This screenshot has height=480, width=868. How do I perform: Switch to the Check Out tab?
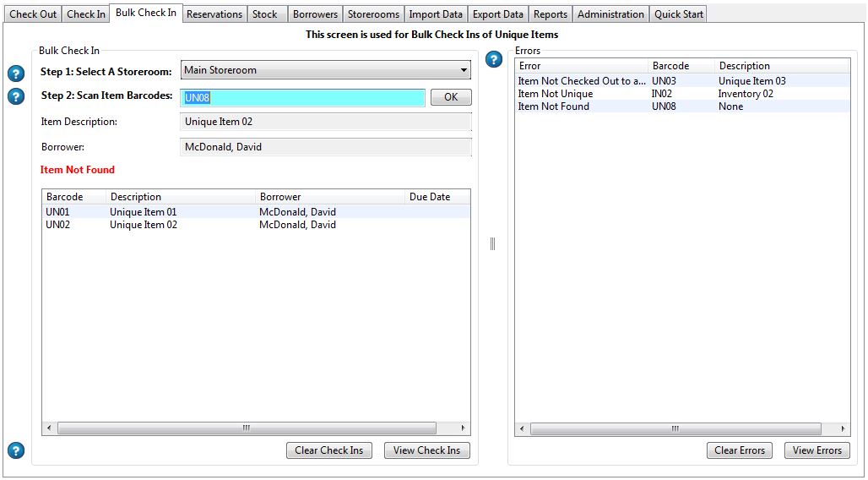[x=33, y=14]
